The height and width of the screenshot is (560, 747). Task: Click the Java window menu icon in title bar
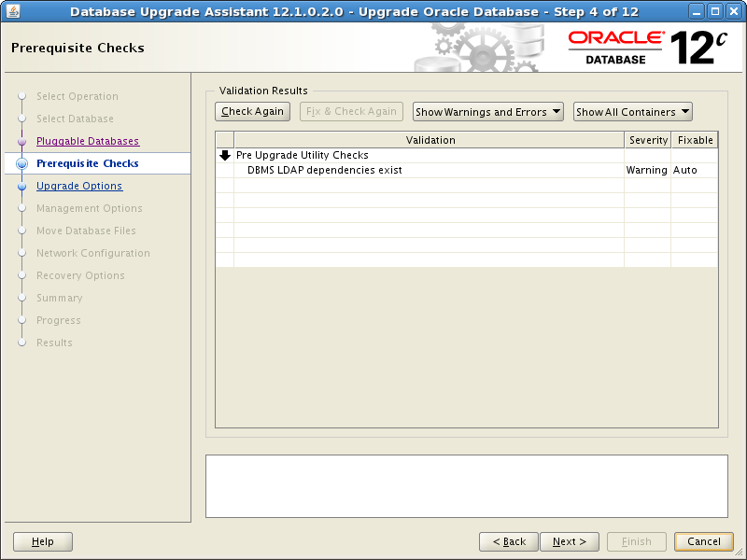click(x=13, y=11)
